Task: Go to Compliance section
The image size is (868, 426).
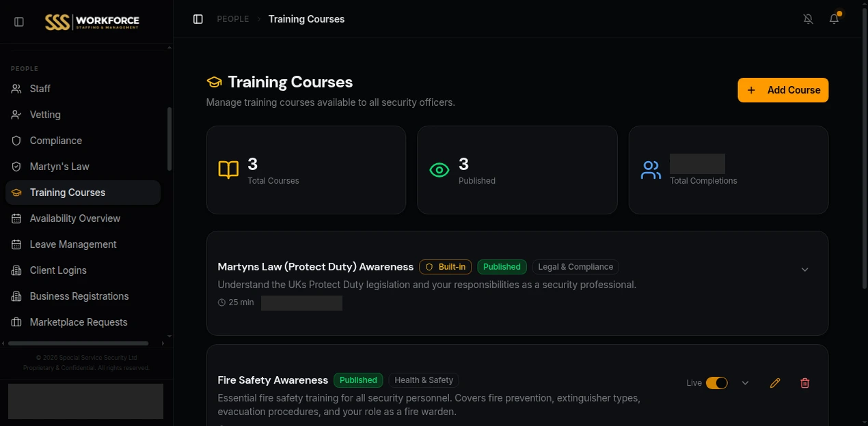Action: pos(83,141)
